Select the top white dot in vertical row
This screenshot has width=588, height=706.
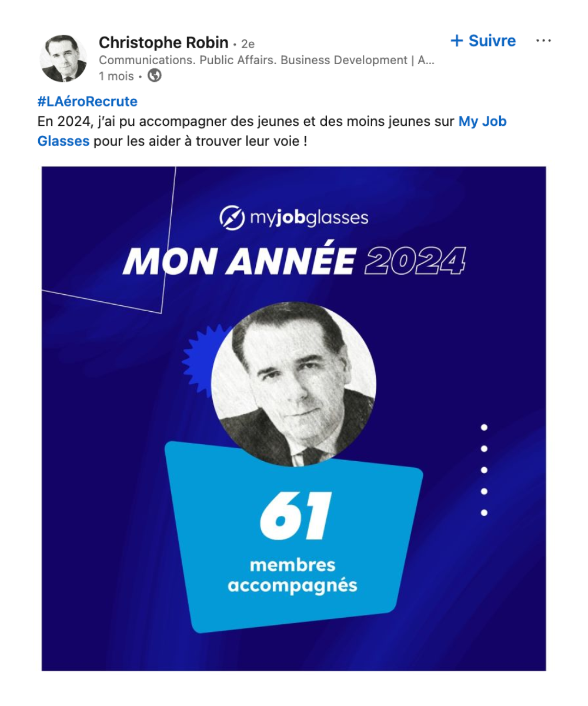pos(485,428)
